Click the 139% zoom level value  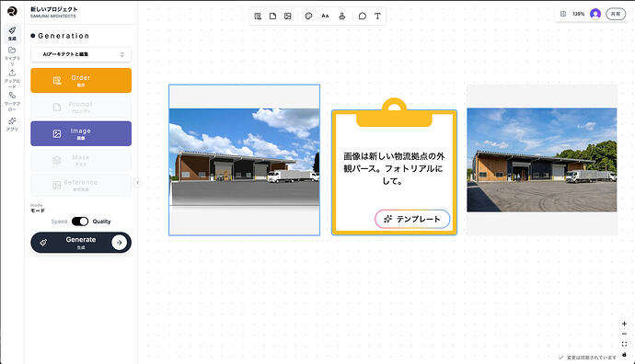pos(578,14)
